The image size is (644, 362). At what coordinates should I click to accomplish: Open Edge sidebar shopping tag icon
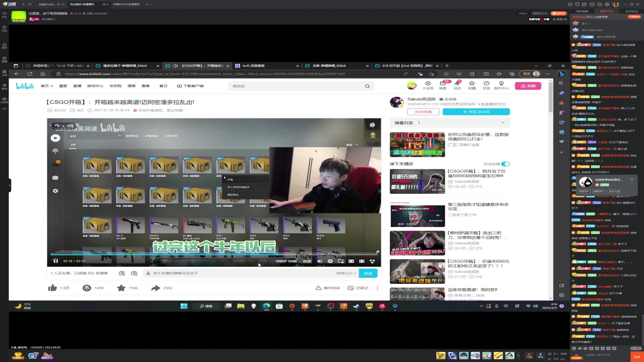(561, 93)
